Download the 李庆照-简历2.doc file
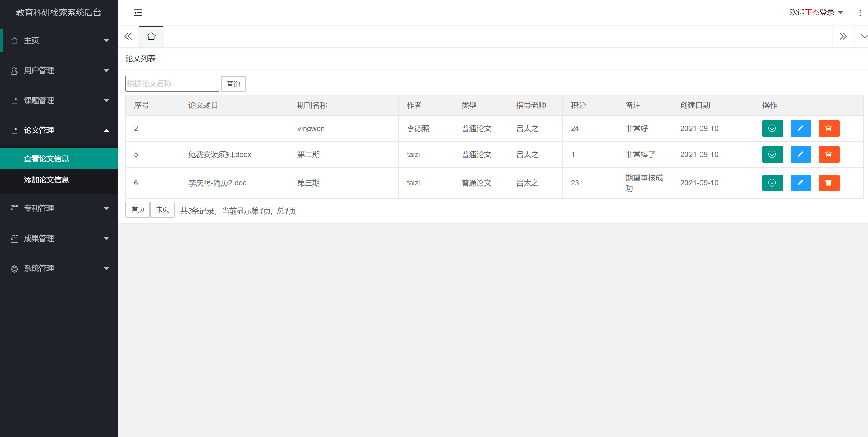 pyautogui.click(x=772, y=183)
